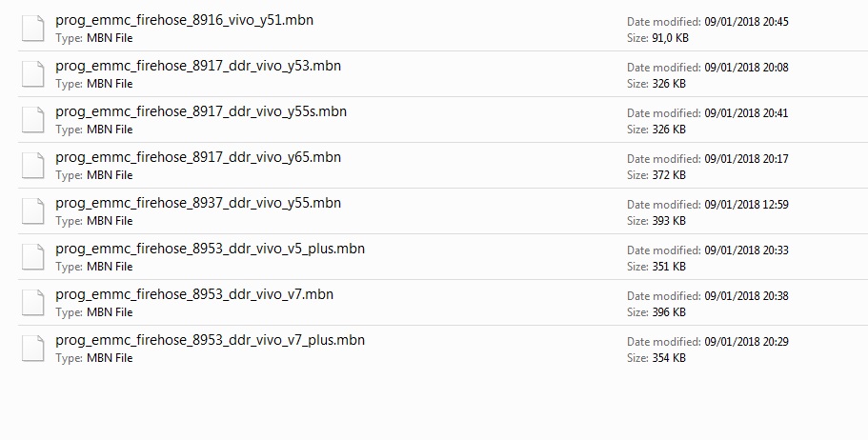This screenshot has width=868, height=440.
Task: Click the file icon for prog_emmc_firehose_8916_vivo_y51.mbn
Action: (x=33, y=29)
